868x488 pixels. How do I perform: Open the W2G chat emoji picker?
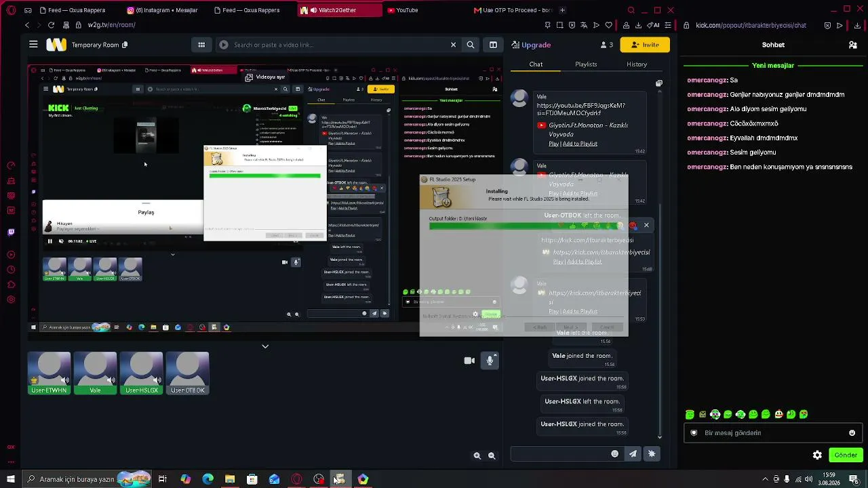[x=615, y=454]
